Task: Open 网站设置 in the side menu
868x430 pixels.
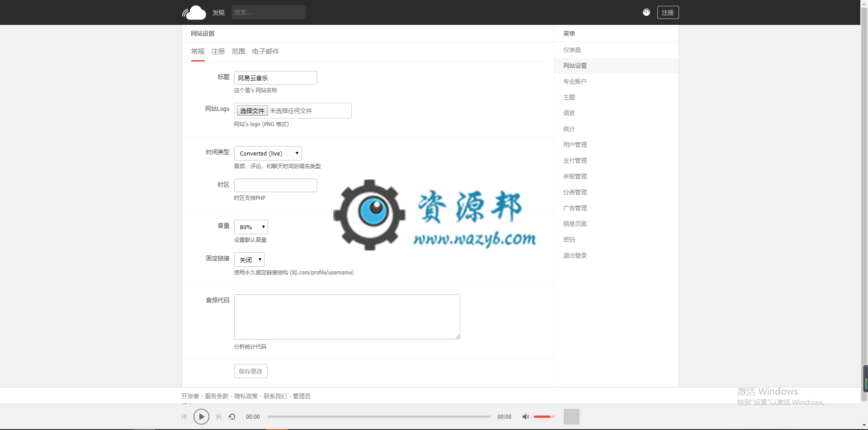Action: coord(616,66)
